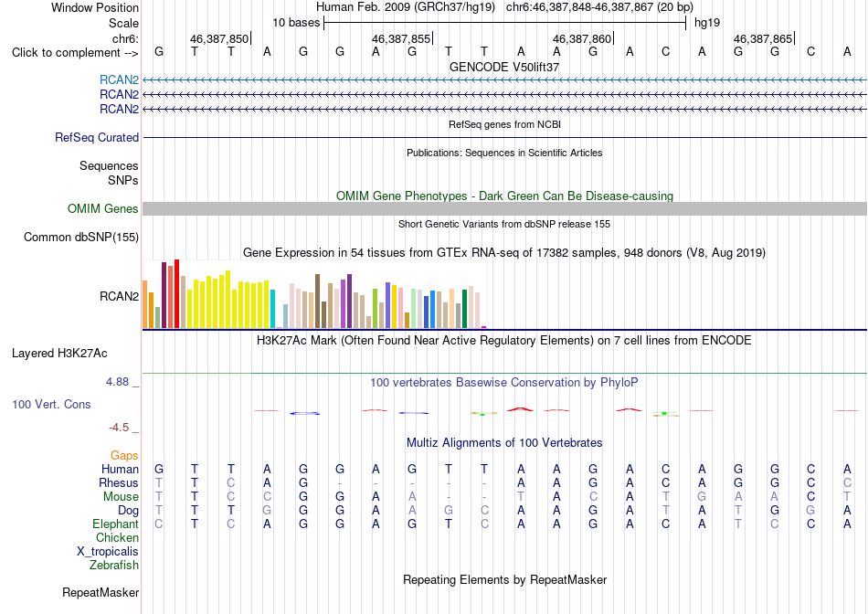The height and width of the screenshot is (614, 868).
Task: Click the RepeatMasker track label
Action: pyautogui.click(x=101, y=592)
